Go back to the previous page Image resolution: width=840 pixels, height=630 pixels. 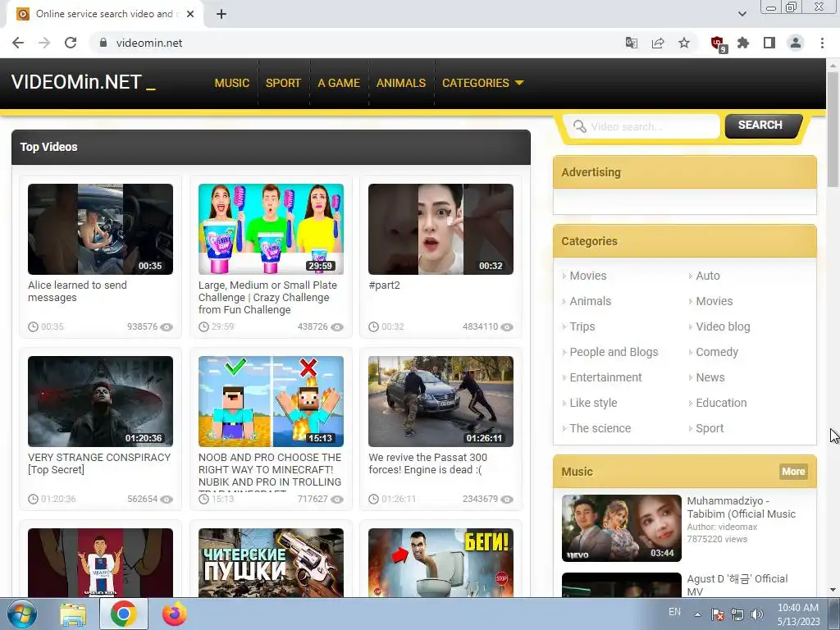coord(18,43)
